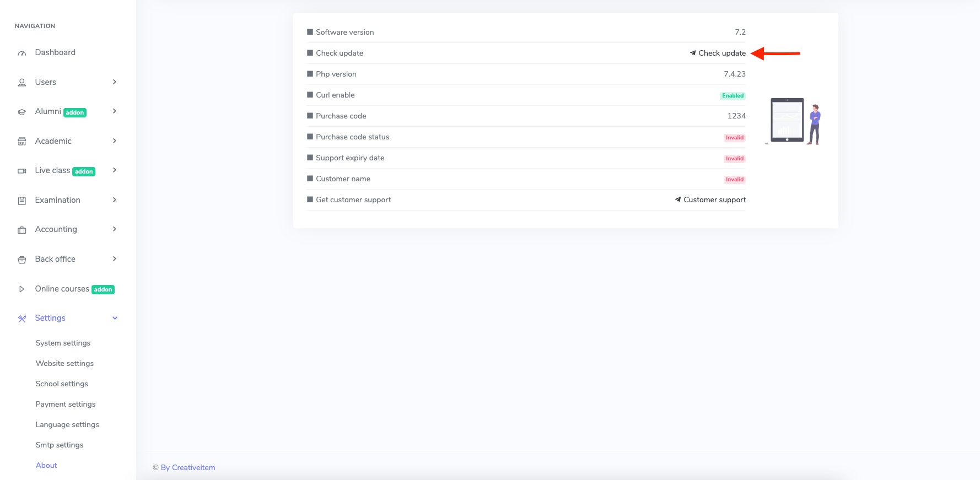
Task: Expand the Users submenu chevron
Action: 115,82
